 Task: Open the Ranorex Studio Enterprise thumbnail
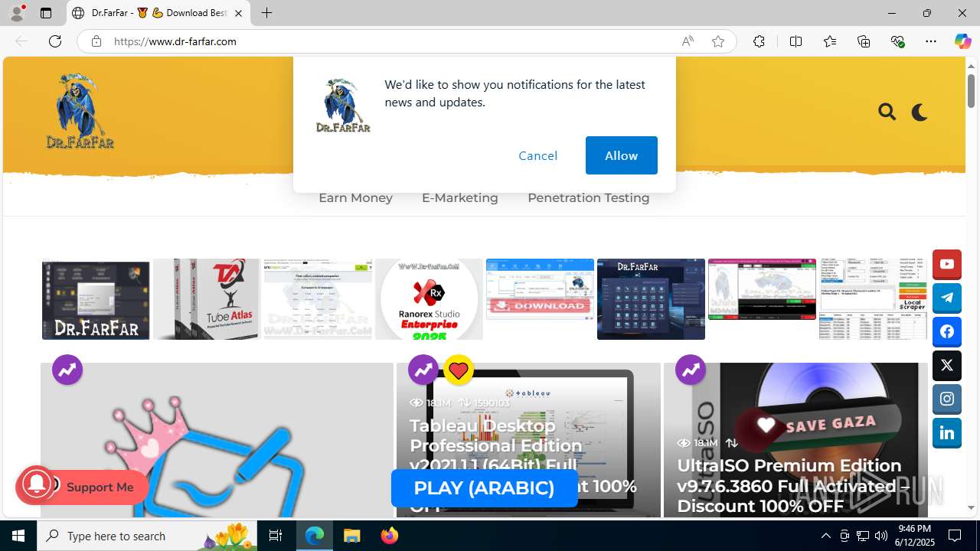pos(429,298)
